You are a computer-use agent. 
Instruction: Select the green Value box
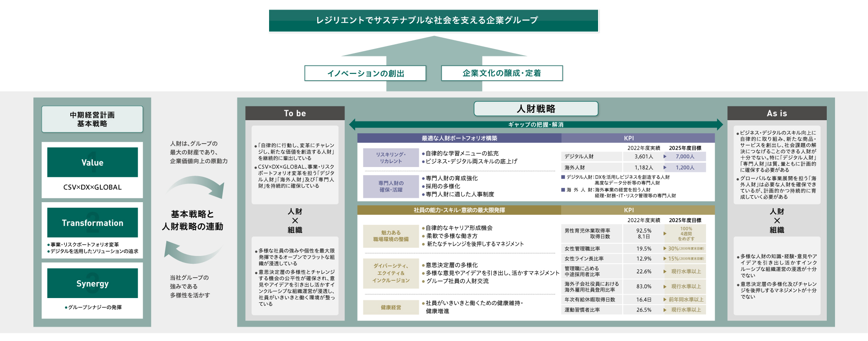92,162
